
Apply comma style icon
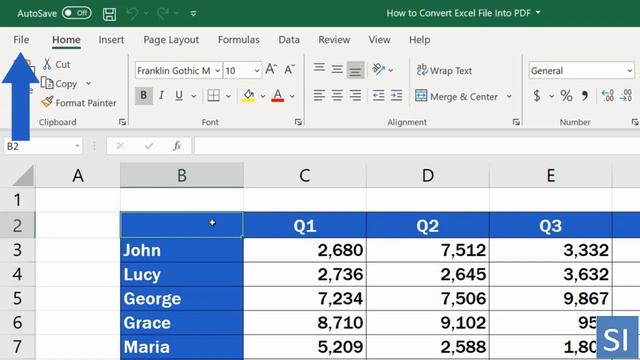585,96
